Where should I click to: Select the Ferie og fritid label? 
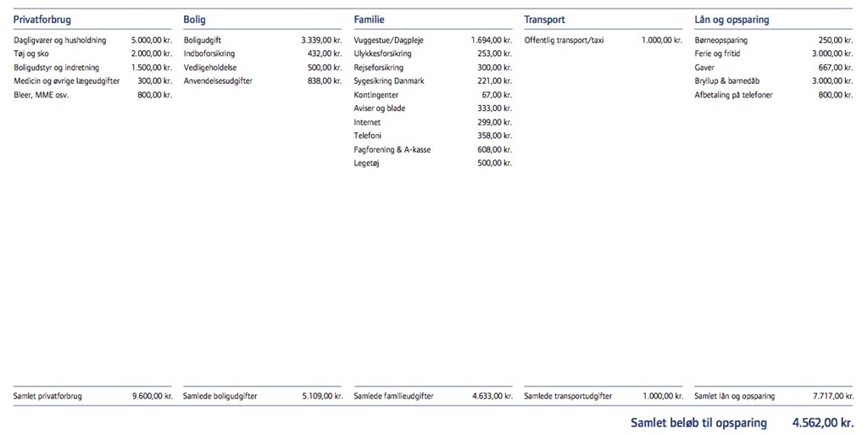[x=717, y=53]
